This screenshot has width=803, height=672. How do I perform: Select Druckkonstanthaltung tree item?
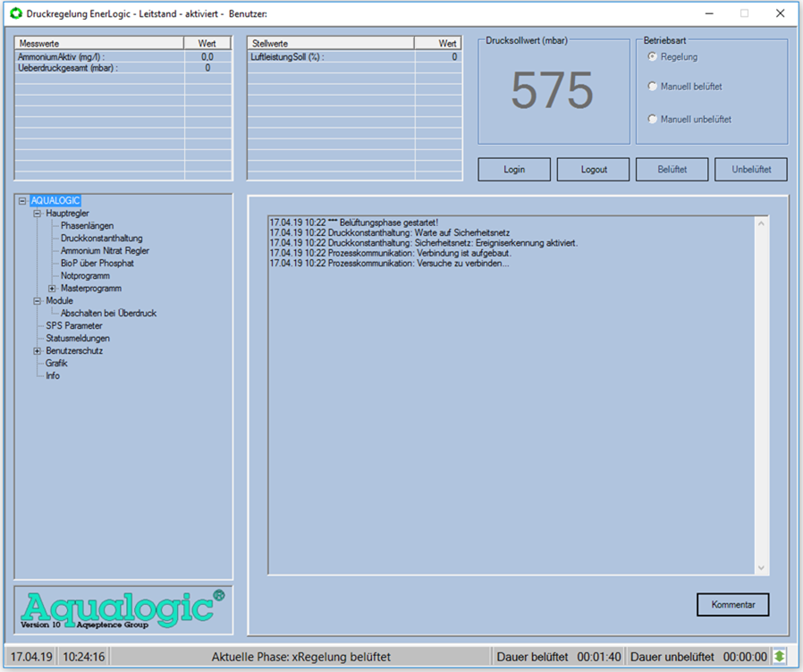click(x=101, y=239)
